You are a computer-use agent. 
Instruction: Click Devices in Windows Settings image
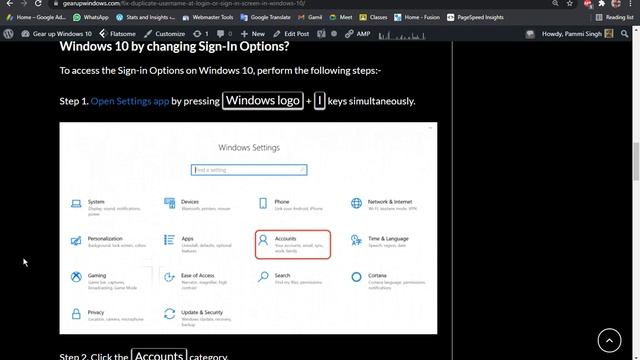pos(198,204)
